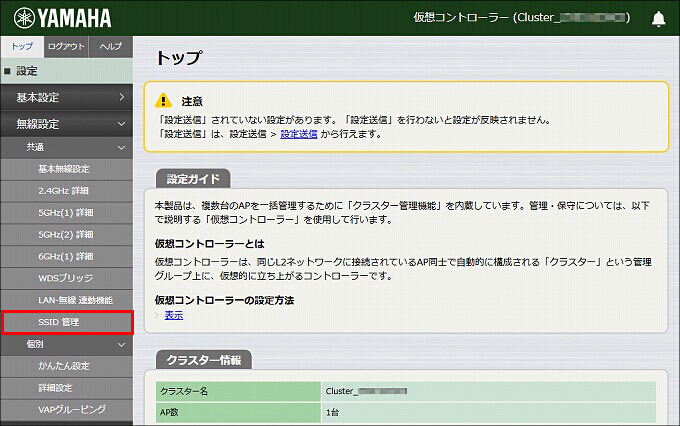The height and width of the screenshot is (426, 680).
Task: Open VAPグルーピング menu item
Action: pos(67,410)
